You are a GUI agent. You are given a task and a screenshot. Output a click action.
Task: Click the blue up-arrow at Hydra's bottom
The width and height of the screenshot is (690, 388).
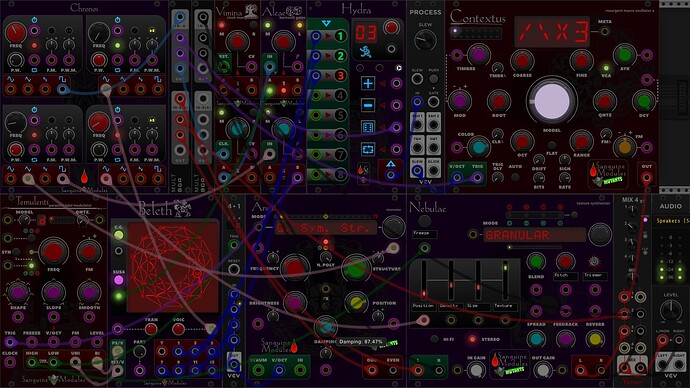[x=390, y=164]
